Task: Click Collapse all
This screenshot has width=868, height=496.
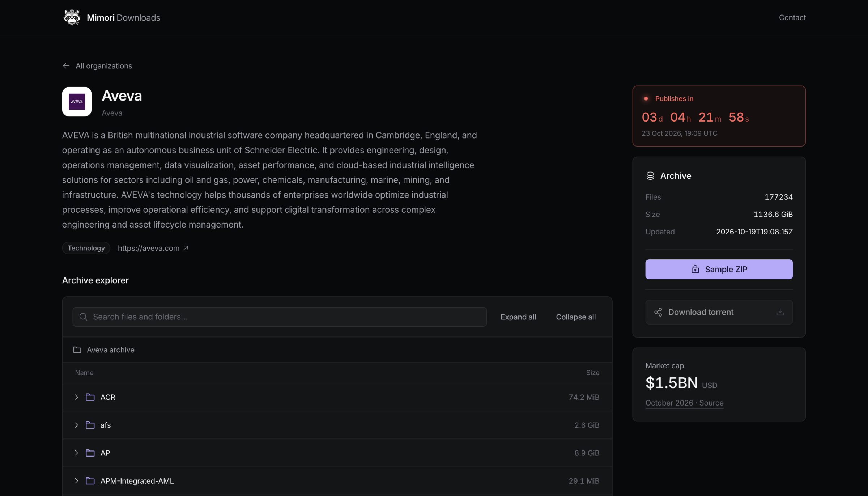Action: click(576, 317)
